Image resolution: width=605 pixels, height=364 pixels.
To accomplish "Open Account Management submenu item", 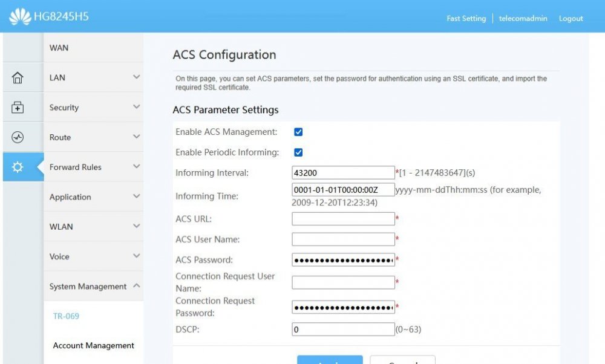I will 94,346.
